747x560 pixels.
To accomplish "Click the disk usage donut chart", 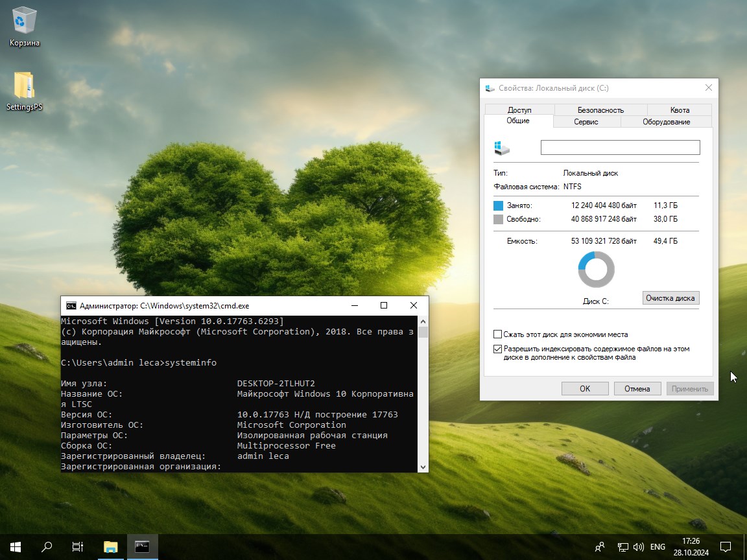I will coord(596,270).
